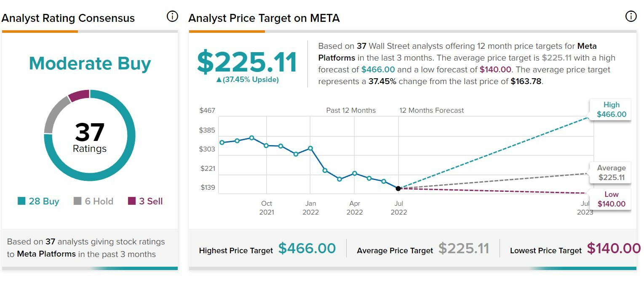Click the Low $140.00 forecast tag

click(x=611, y=199)
